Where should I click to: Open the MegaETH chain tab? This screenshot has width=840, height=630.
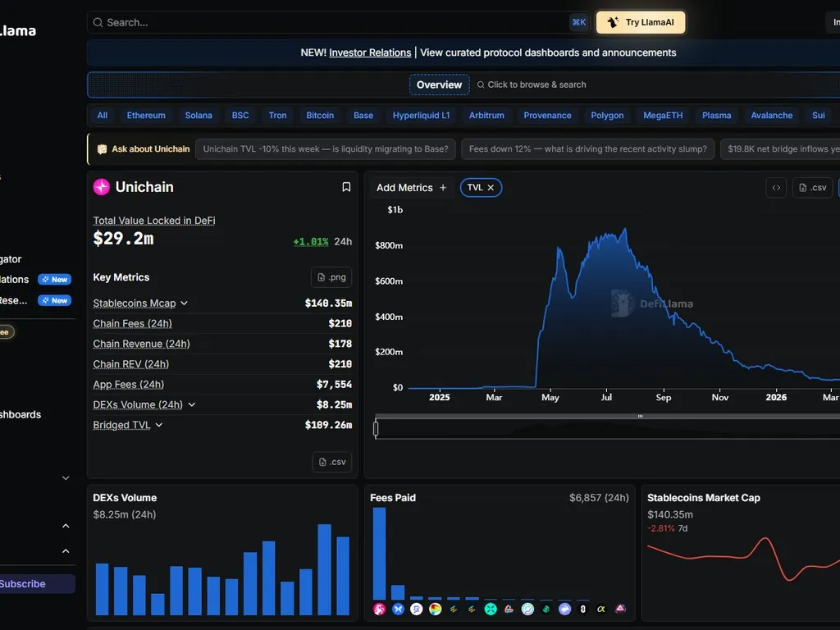pyautogui.click(x=663, y=115)
